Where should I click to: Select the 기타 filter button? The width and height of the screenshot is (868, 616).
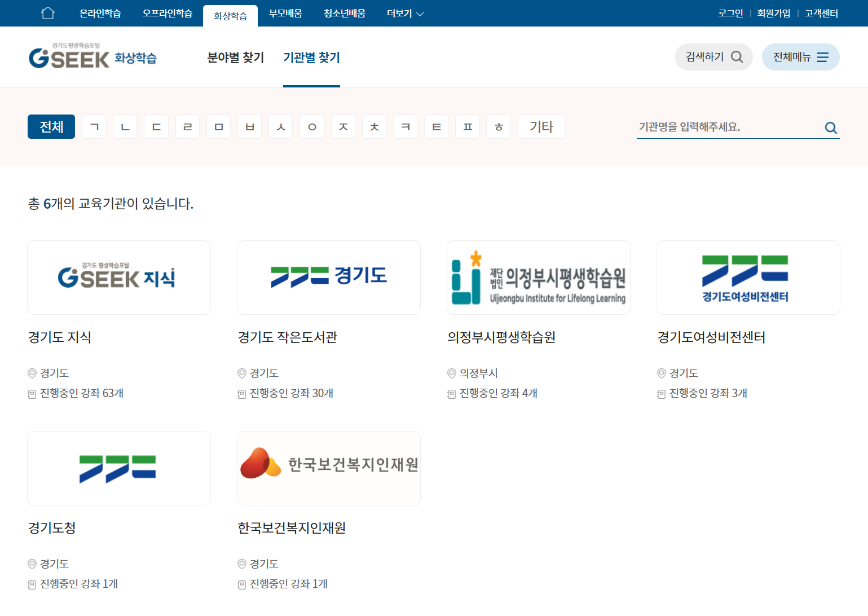[540, 126]
